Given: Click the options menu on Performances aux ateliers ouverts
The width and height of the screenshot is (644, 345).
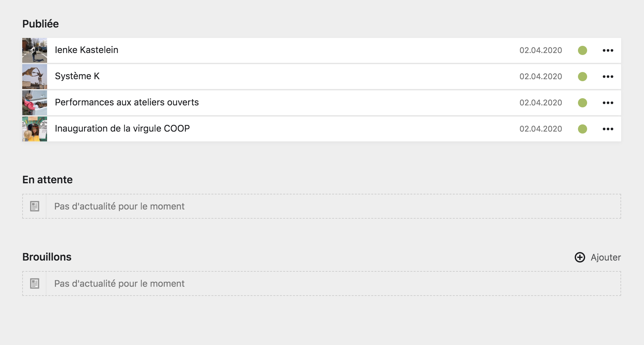Looking at the screenshot, I should (x=608, y=102).
